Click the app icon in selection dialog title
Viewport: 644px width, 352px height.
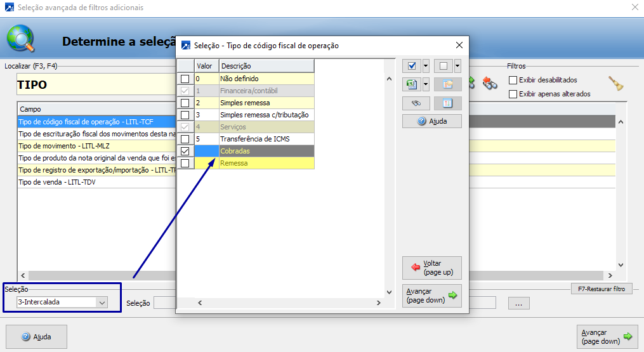coord(186,46)
